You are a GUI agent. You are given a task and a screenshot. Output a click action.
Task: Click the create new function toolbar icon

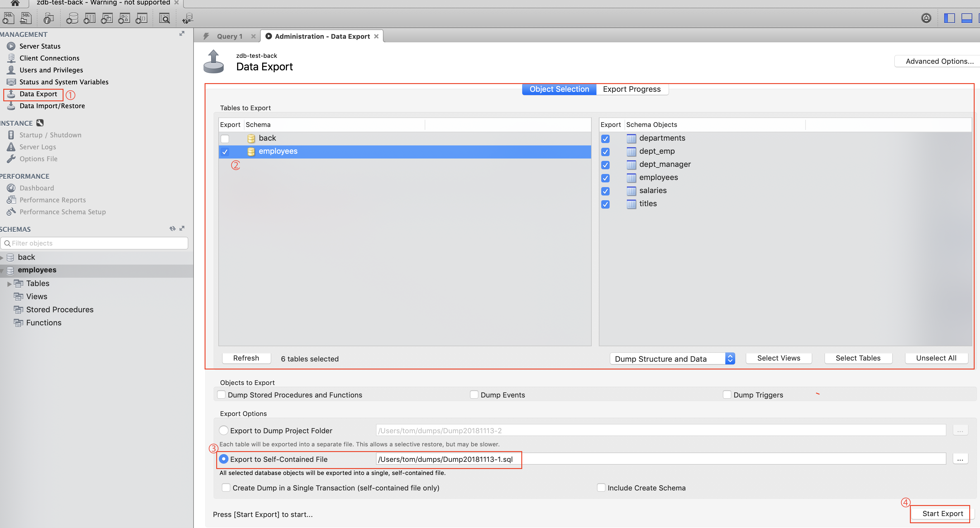(x=142, y=18)
